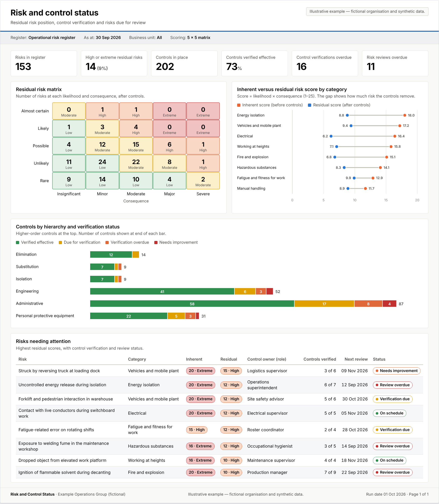This screenshot has width=439, height=504.
Task: Click the Status column header
Action: pyautogui.click(x=379, y=359)
